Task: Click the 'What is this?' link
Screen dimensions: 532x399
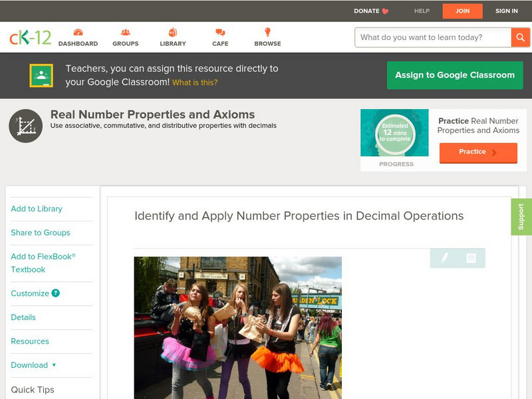Action: pos(195,82)
